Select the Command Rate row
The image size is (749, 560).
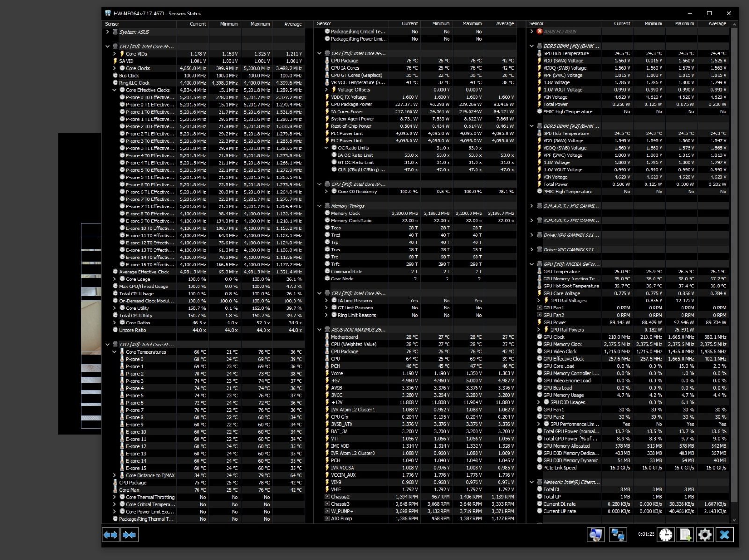416,272
